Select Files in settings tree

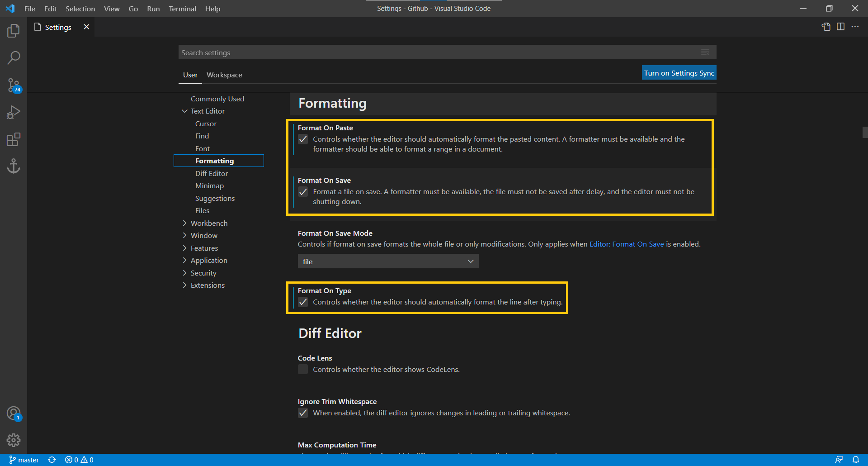click(202, 210)
